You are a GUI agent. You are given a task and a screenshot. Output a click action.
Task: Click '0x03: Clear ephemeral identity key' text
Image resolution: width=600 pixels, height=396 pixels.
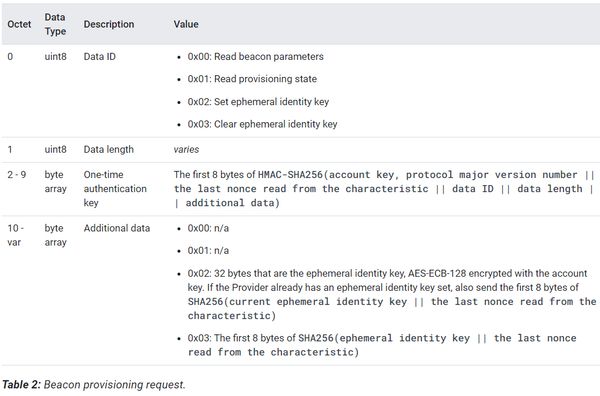pyautogui.click(x=262, y=124)
